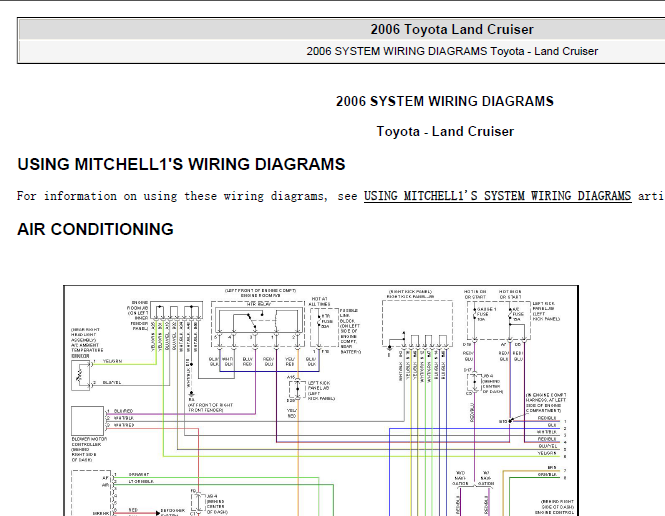This screenshot has height=516, width=665.
Task: Click the 'AIR CONDITIONING' section heading
Action: click(95, 229)
